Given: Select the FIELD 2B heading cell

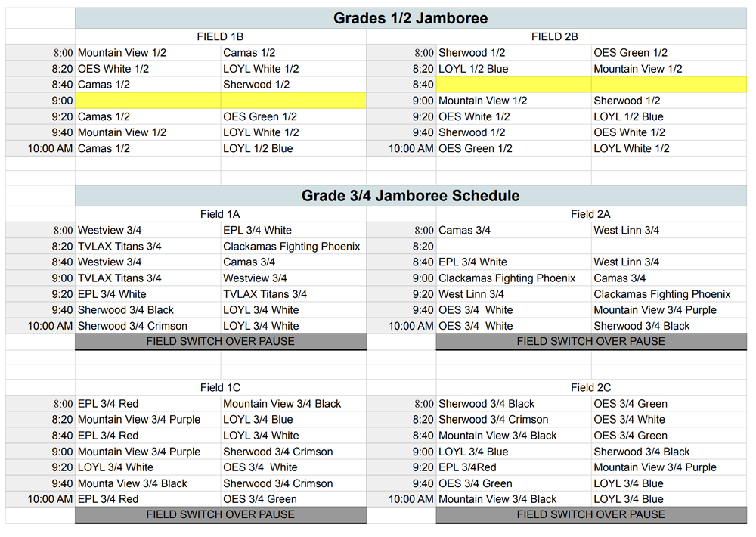Looking at the screenshot, I should [556, 36].
